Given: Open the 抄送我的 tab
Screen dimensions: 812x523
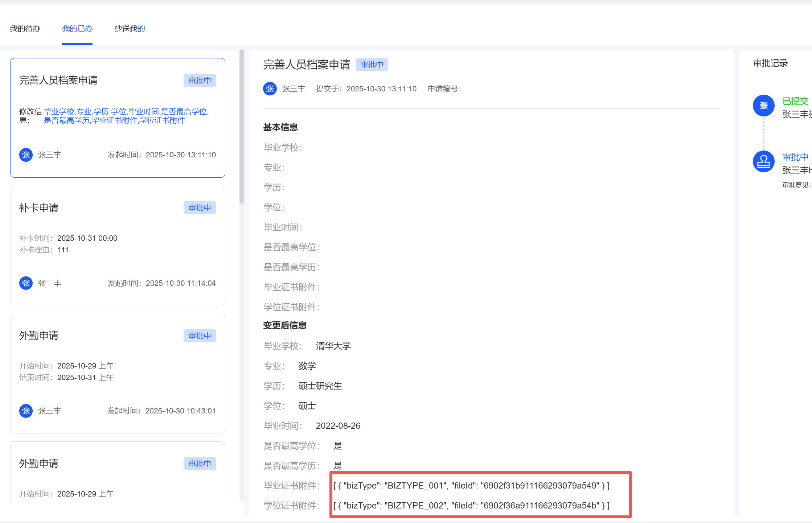Looking at the screenshot, I should coord(130,29).
